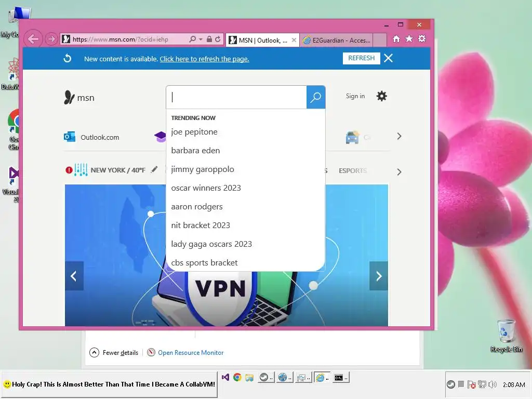This screenshot has width=532, height=399.
Task: Open the address bar autocomplete dropdown arrow
Action: coord(201,39)
